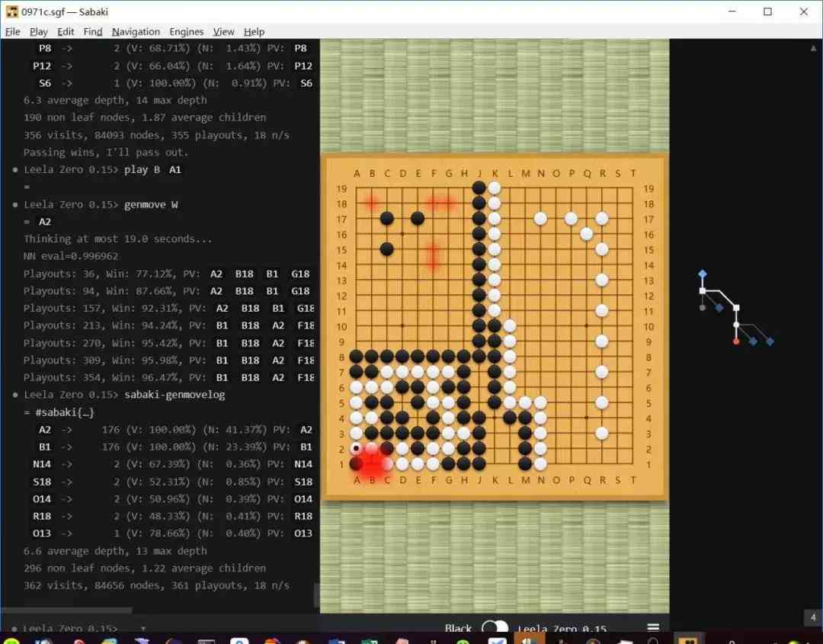Viewport: 823px width, 644px height.
Task: Click the Leela Zero 0.15 player name in bottom bar
Action: pyautogui.click(x=562, y=629)
